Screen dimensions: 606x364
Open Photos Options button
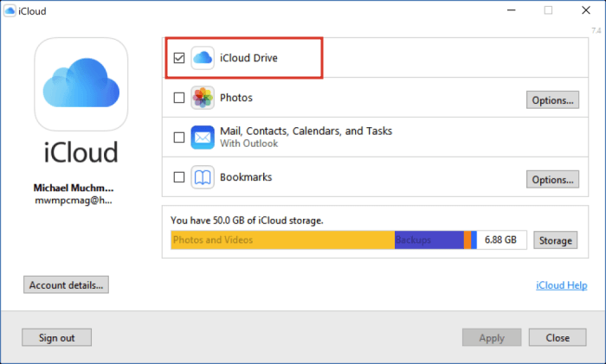[x=552, y=99]
